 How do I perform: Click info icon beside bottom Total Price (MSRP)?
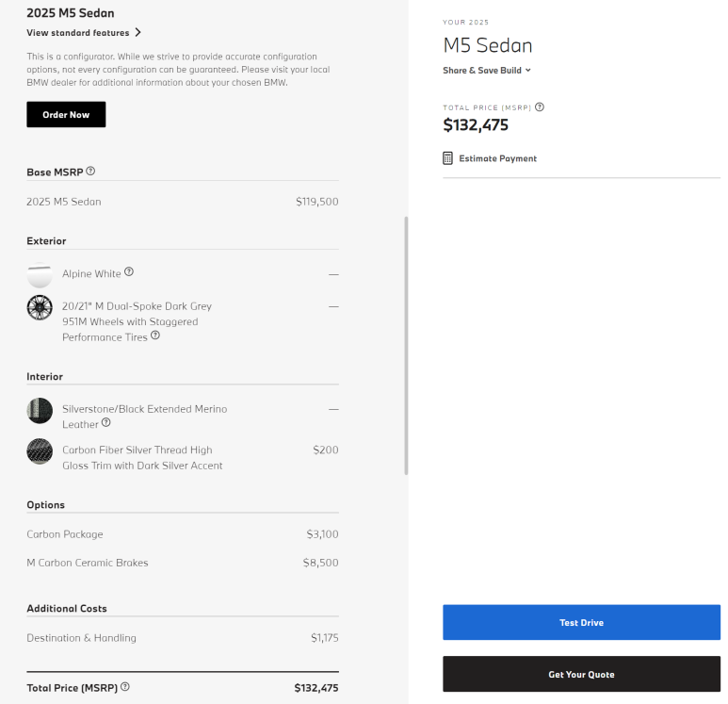tap(125, 687)
